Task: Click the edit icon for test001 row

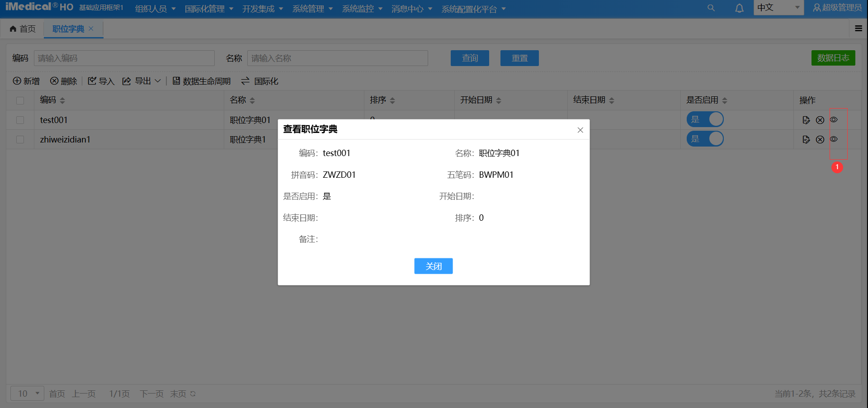Action: click(806, 120)
